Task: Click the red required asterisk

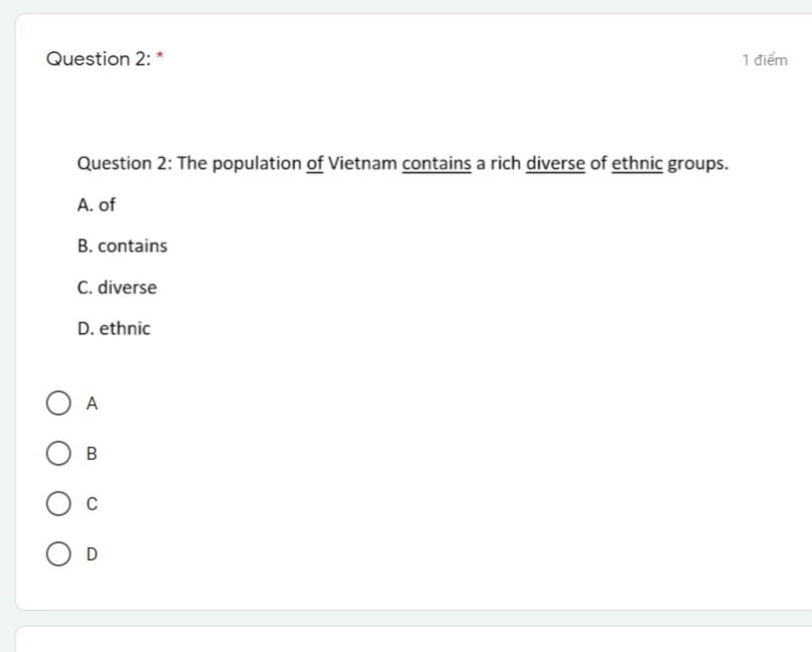Action: [x=160, y=55]
